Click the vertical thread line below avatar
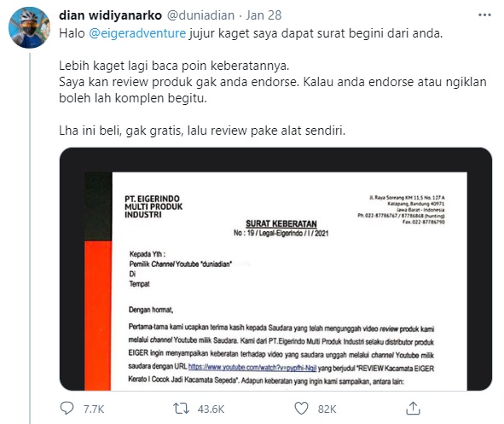This screenshot has width=504, height=424. tap(30, 238)
